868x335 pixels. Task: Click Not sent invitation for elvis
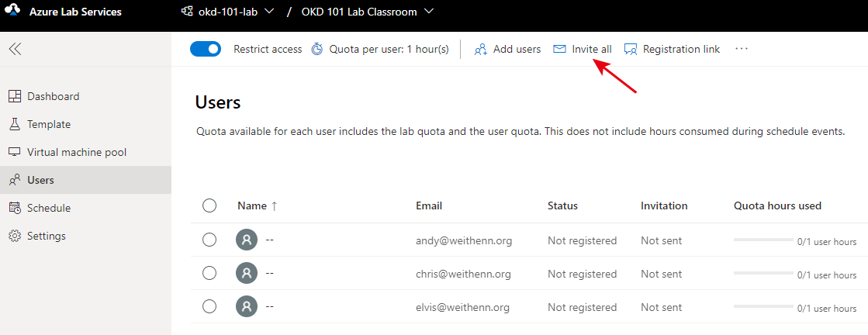[x=662, y=307]
